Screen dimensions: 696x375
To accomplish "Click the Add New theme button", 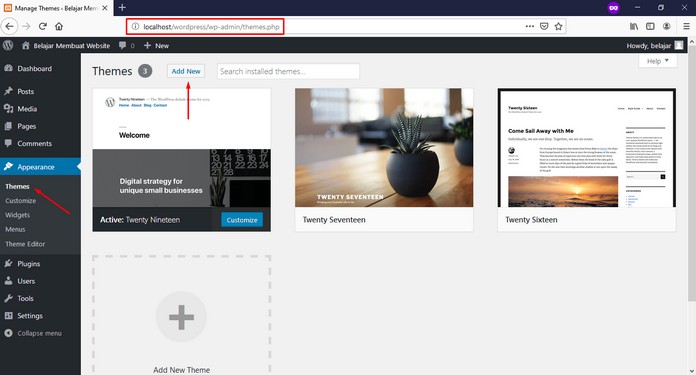I will pos(186,71).
